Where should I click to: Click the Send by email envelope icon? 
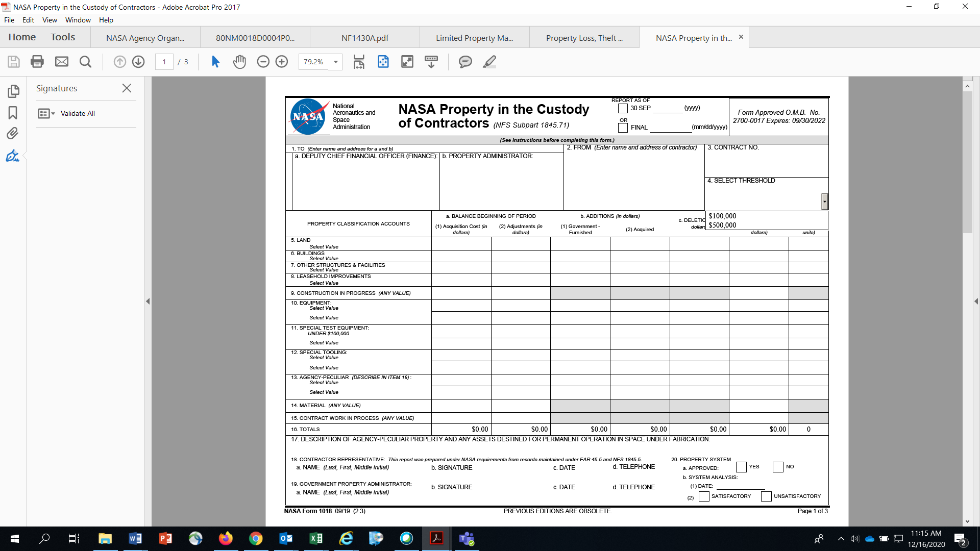62,62
